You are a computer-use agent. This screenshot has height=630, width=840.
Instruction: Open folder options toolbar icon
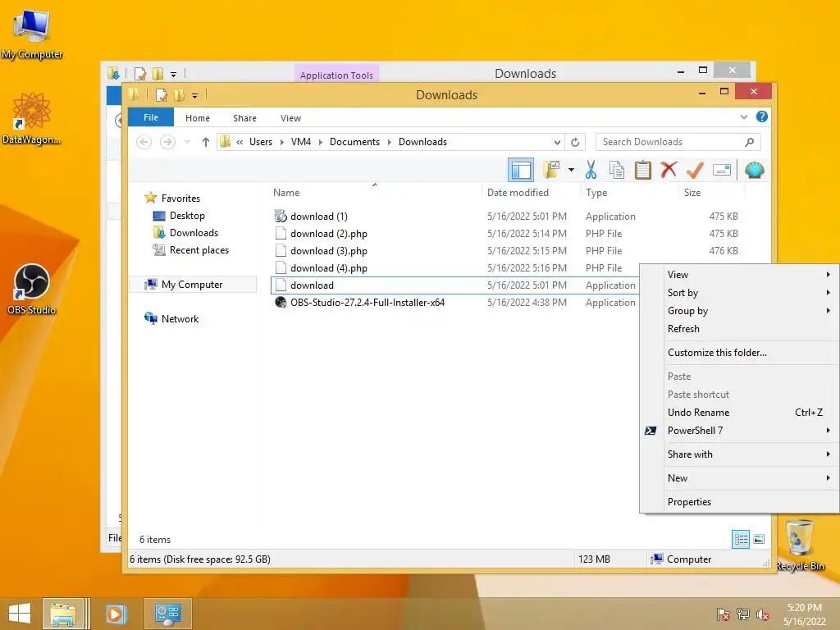[x=551, y=171]
